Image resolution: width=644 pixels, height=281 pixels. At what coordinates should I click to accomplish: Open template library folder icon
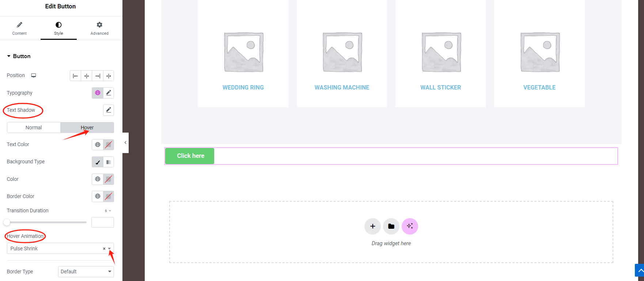pos(391,226)
